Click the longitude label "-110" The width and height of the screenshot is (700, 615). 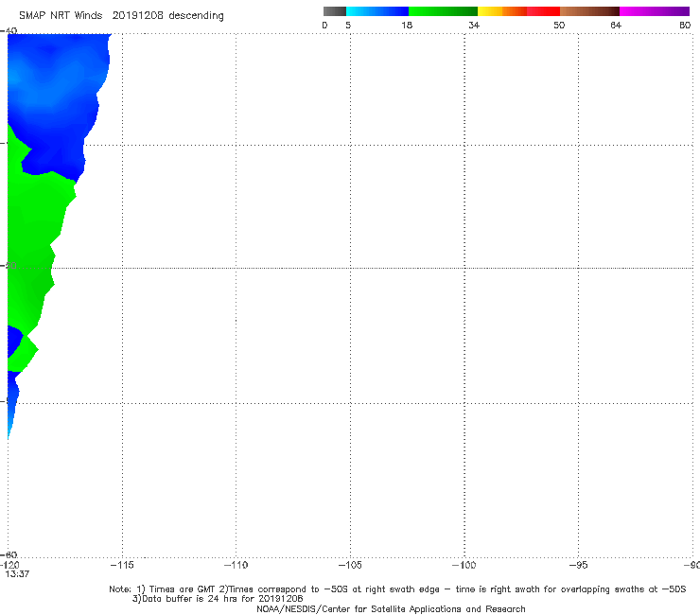[x=236, y=565]
